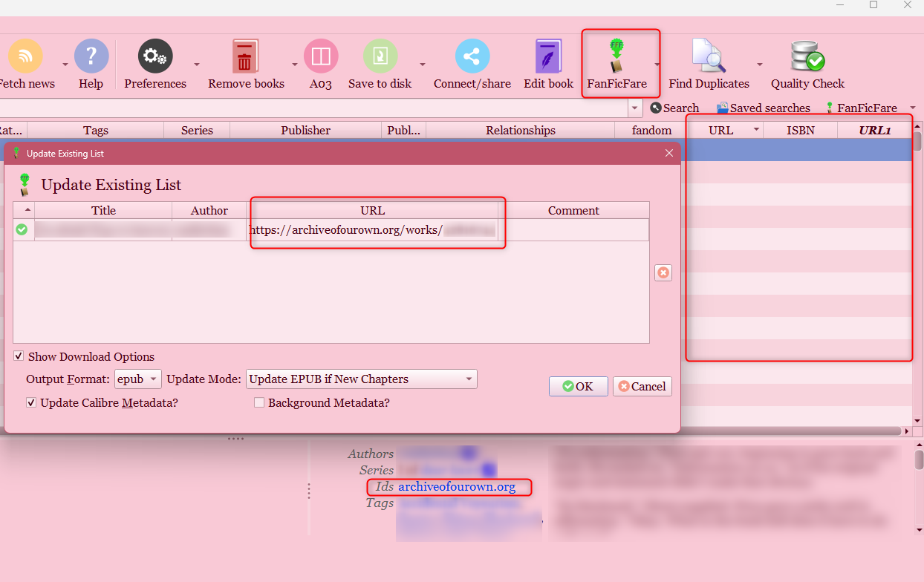
Task: Expand the toolbar overflow arrow at right
Action: (913, 108)
